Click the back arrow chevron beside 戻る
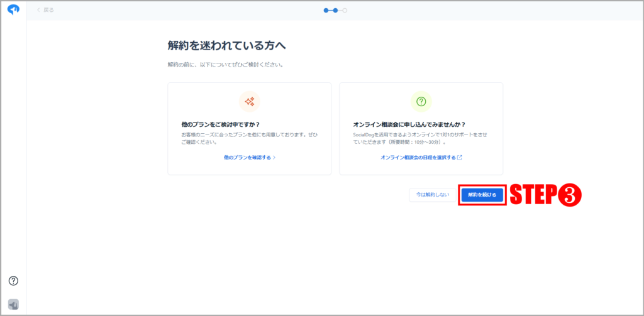 click(x=39, y=10)
